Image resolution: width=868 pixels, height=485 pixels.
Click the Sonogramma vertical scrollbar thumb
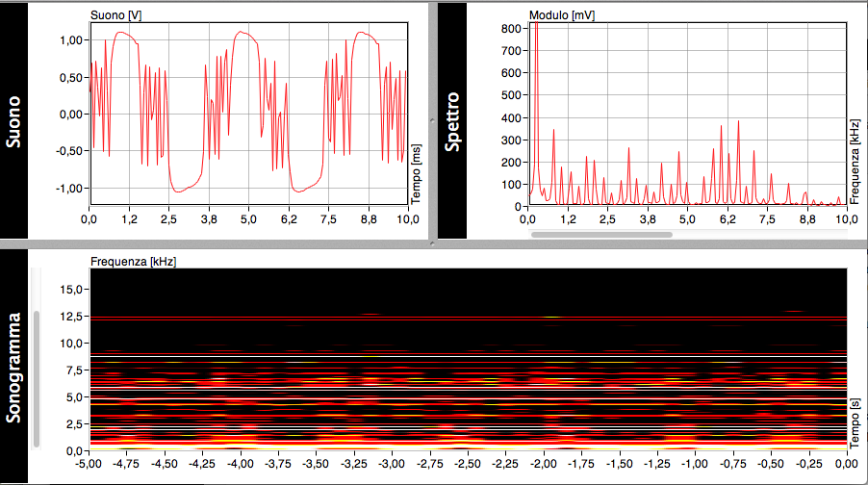[x=37, y=378]
